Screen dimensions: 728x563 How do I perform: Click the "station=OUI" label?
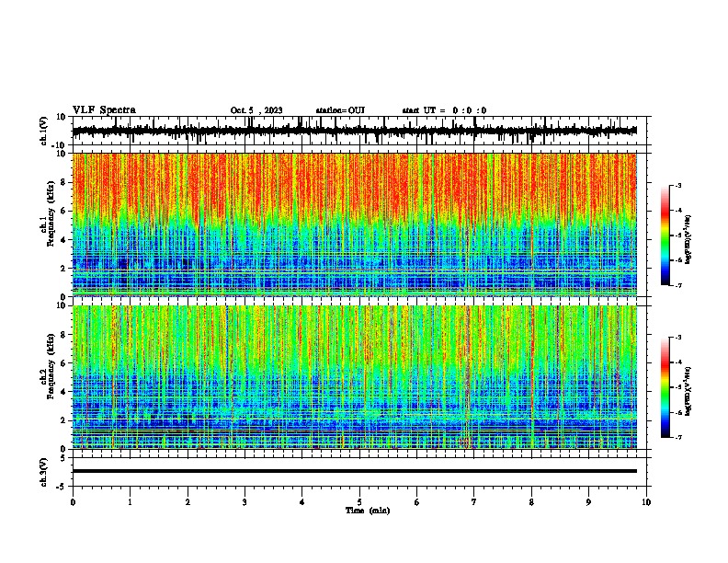pos(340,110)
